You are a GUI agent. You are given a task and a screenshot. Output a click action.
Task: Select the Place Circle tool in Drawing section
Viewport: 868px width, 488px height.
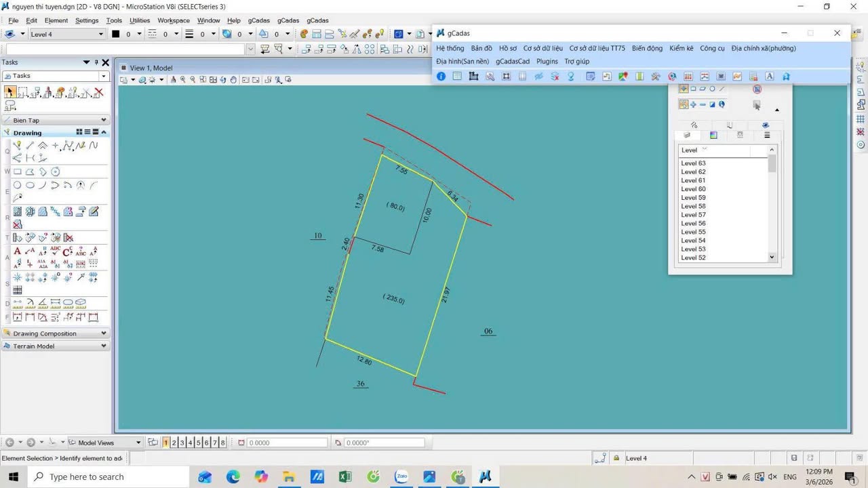coord(18,184)
